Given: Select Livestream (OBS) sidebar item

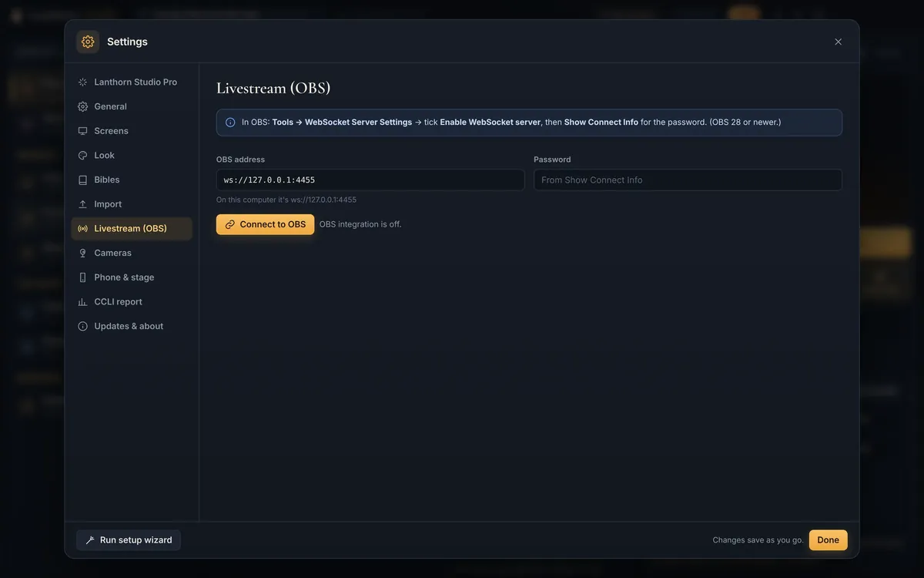Looking at the screenshot, I should [x=132, y=228].
